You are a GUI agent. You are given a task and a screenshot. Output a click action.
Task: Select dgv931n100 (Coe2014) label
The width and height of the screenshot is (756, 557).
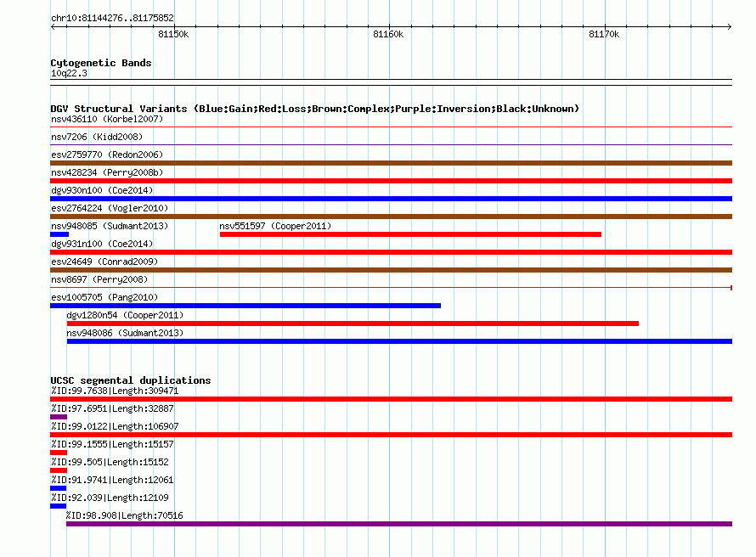tap(102, 244)
